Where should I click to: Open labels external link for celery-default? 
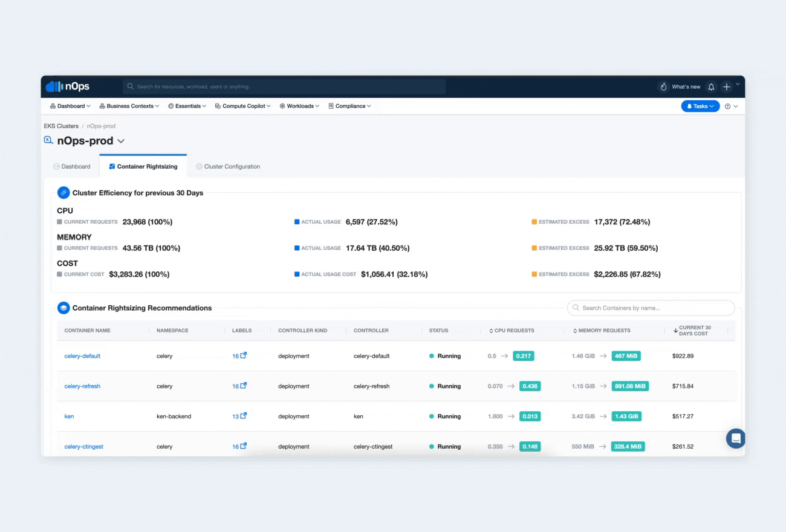pos(244,355)
